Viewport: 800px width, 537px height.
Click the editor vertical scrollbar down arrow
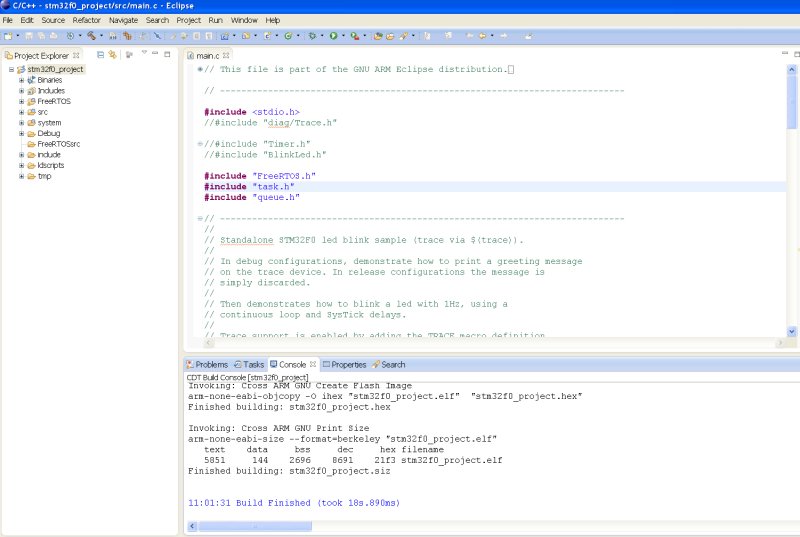tap(793, 331)
